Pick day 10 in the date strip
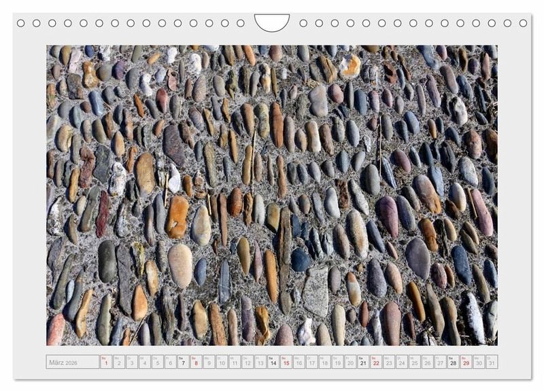The image size is (544, 392). [x=222, y=362]
